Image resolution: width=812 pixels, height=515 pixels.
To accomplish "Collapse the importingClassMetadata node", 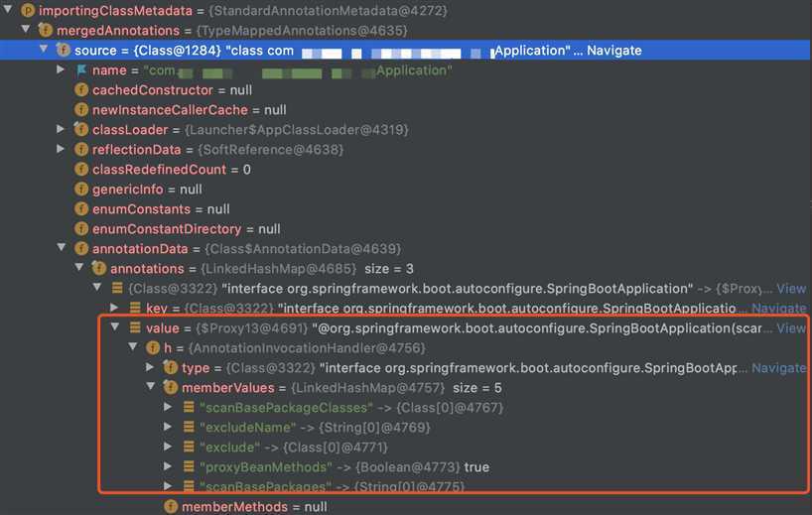I will coord(7,9).
